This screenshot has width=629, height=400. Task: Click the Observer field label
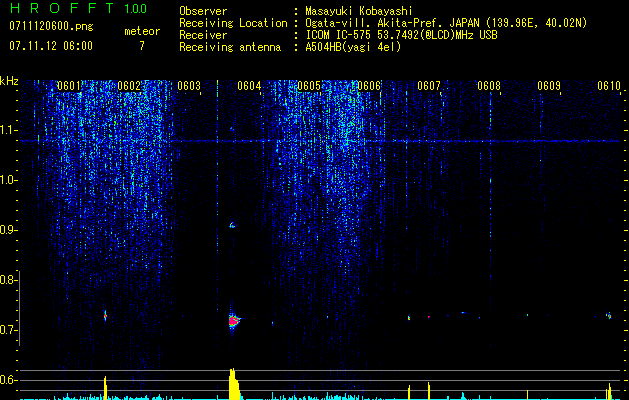point(203,11)
